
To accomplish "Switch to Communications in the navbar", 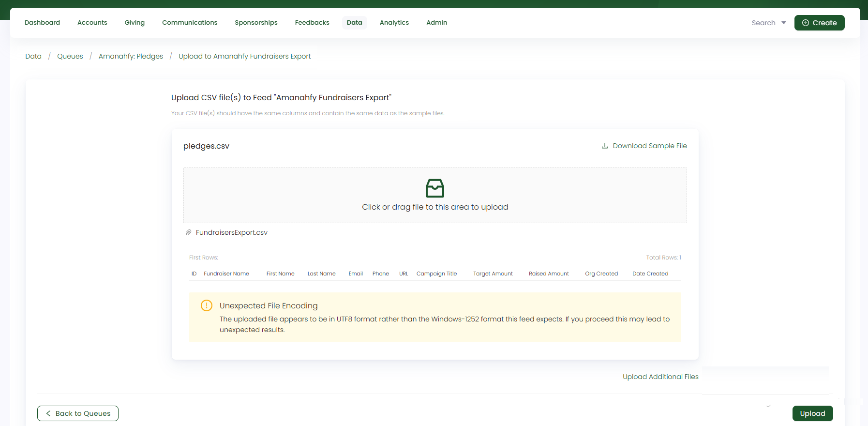I will (x=190, y=23).
